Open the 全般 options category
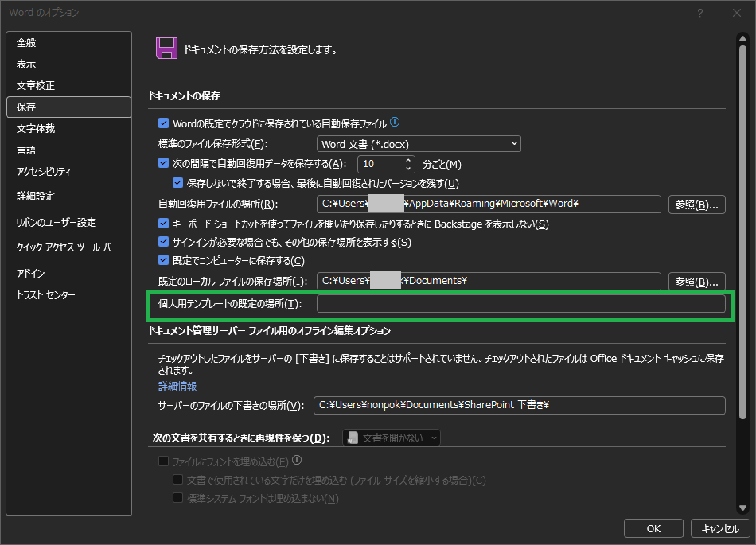This screenshot has height=545, width=756. click(x=69, y=42)
